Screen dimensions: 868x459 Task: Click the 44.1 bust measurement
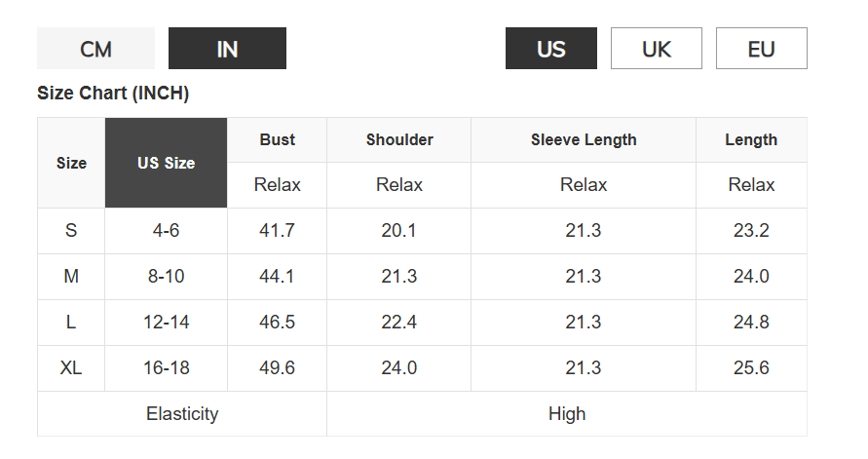click(277, 277)
